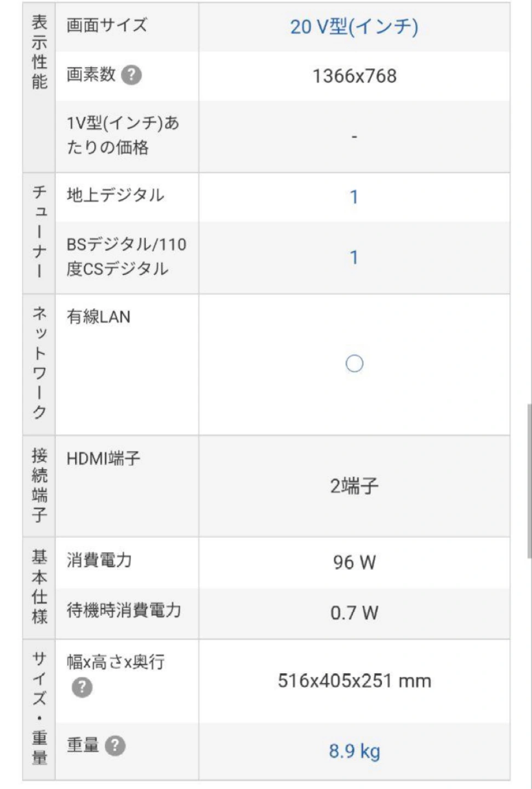This screenshot has height=789, width=532.
Task: Click the 0.7 W standby power value
Action: click(x=354, y=613)
